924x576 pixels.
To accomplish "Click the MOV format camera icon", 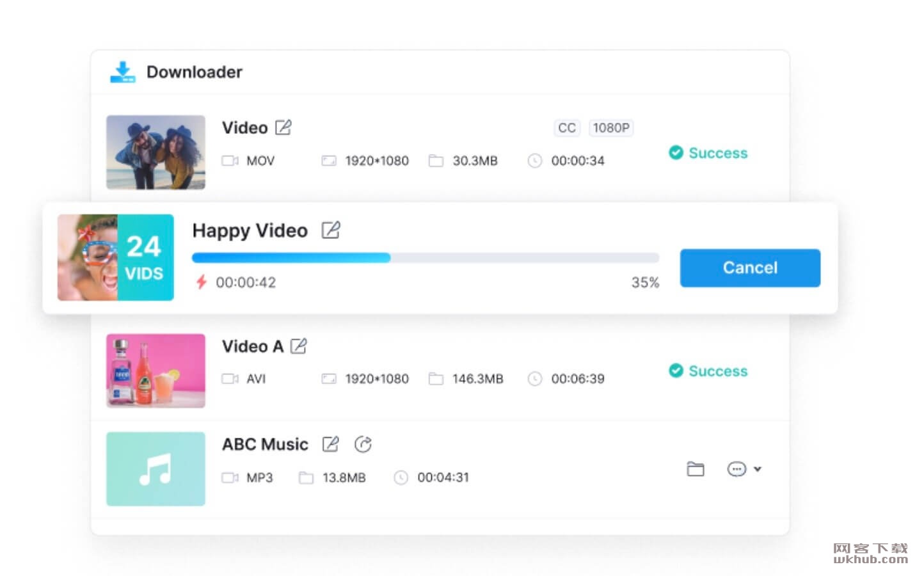I will (x=230, y=161).
